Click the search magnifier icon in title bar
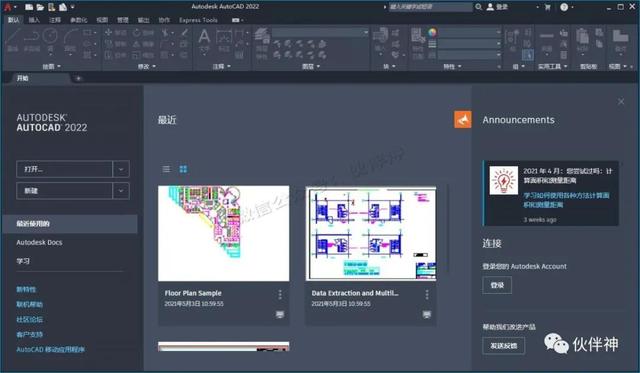 (478, 7)
